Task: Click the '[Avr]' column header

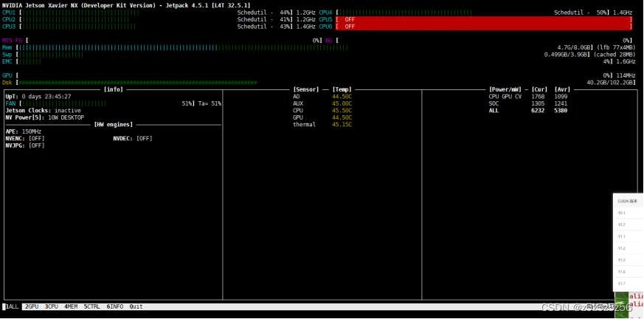Action: pos(562,89)
